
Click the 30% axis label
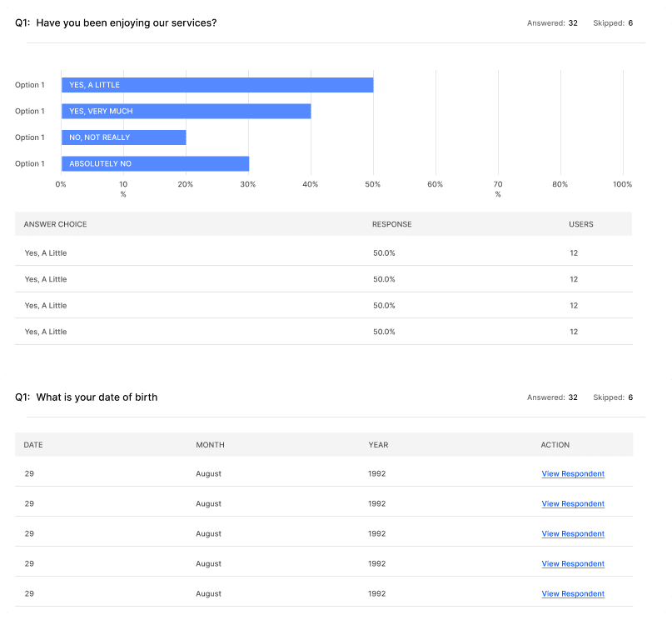tap(248, 184)
